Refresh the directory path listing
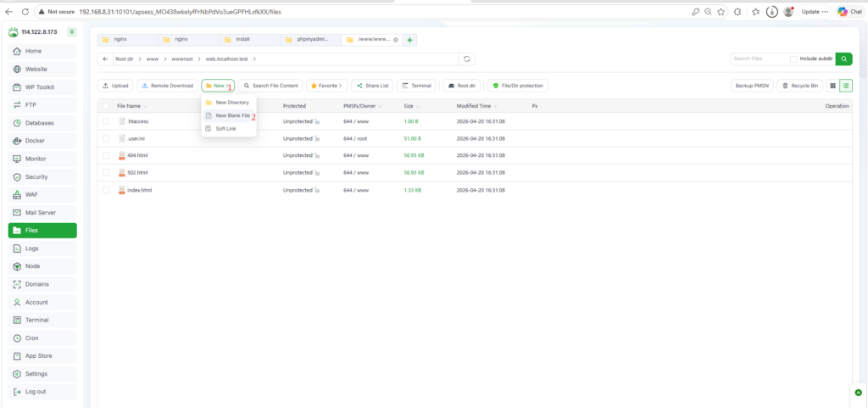 point(465,59)
